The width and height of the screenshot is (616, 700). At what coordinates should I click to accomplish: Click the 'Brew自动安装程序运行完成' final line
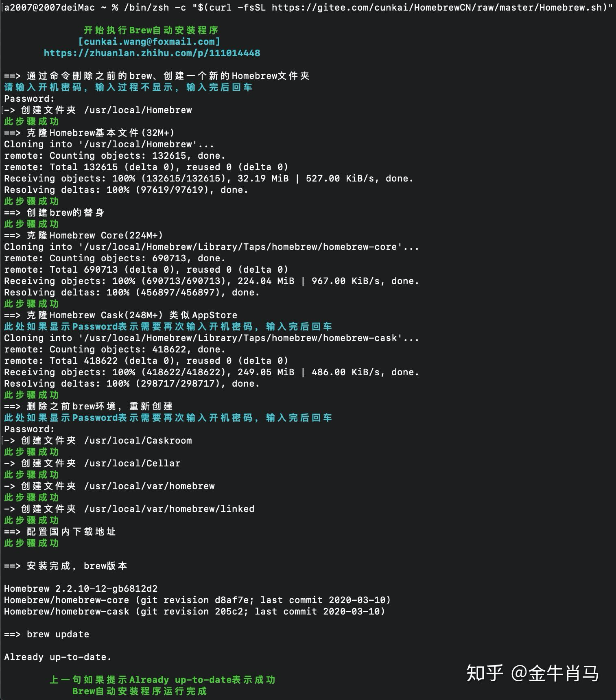click(x=140, y=691)
